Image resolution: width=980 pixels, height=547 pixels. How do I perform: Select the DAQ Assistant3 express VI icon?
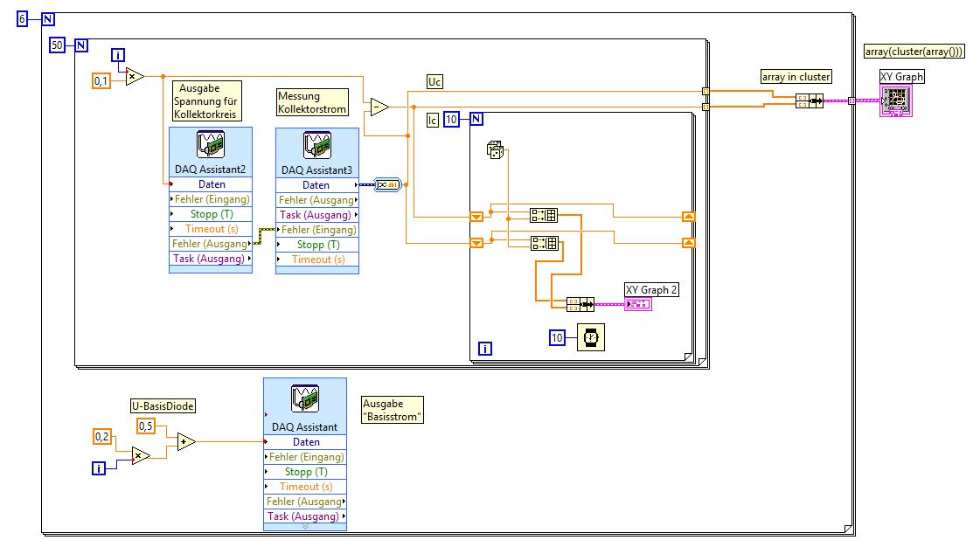tap(316, 145)
